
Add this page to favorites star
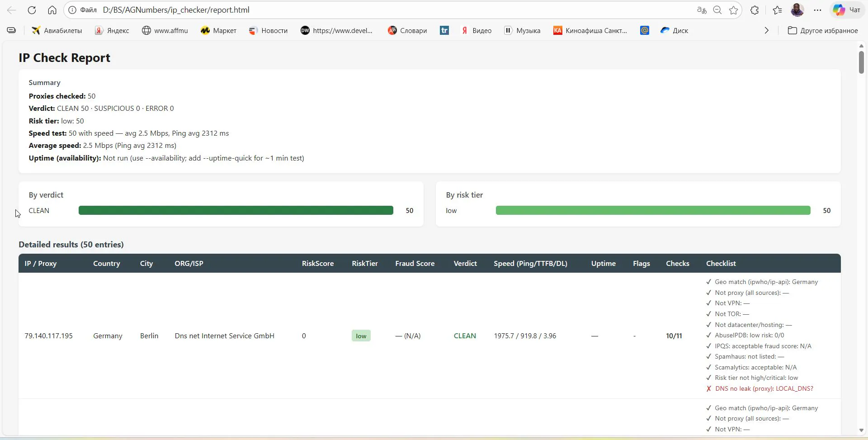[733, 10]
